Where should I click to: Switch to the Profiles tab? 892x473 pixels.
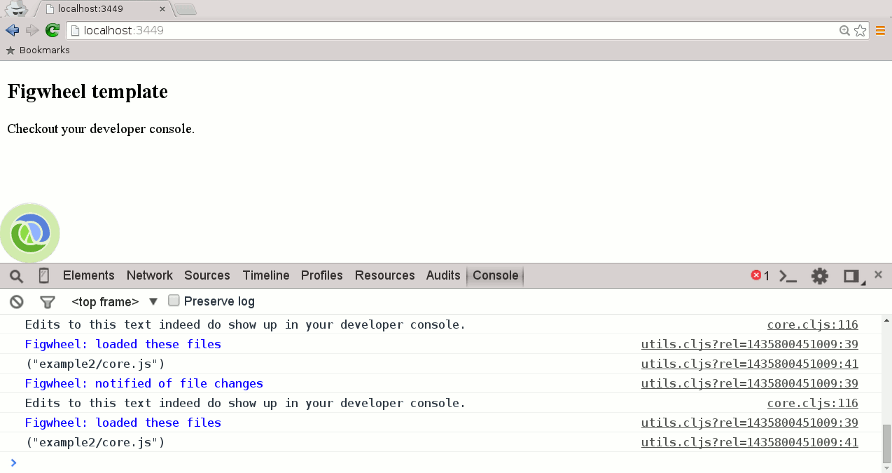point(322,275)
